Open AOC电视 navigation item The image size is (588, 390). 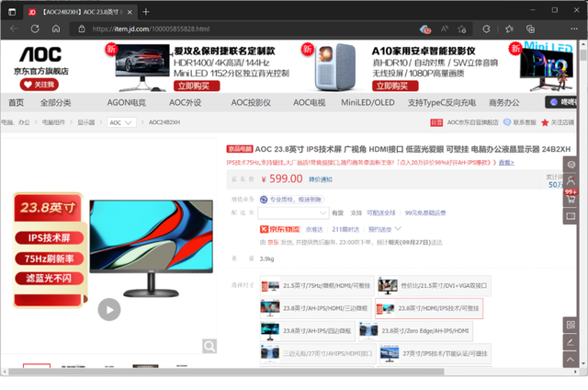tap(309, 102)
